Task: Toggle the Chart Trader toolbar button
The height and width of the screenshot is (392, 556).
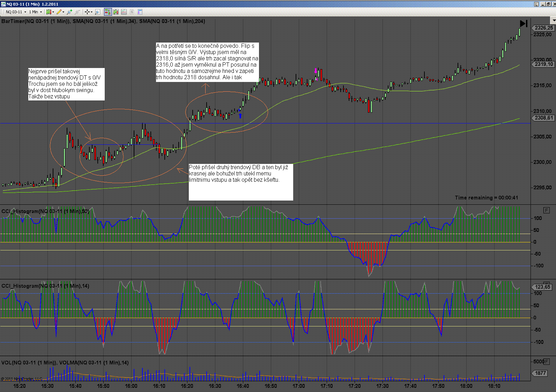Action: pyautogui.click(x=108, y=12)
